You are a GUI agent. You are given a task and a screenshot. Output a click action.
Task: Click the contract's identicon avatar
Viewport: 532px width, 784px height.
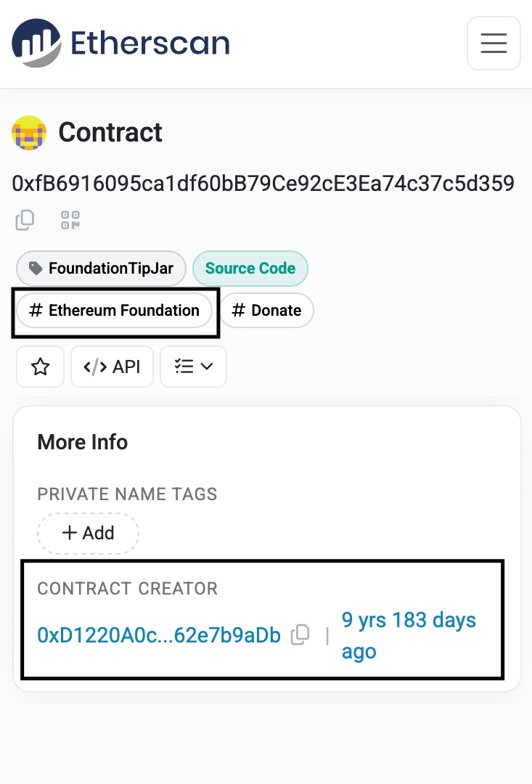[x=29, y=133]
